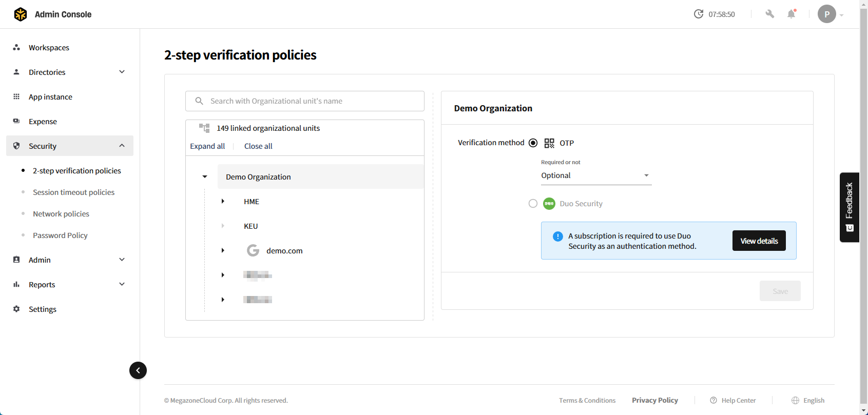Click the Google logo next to demo.com
The image size is (868, 415).
[253, 250]
